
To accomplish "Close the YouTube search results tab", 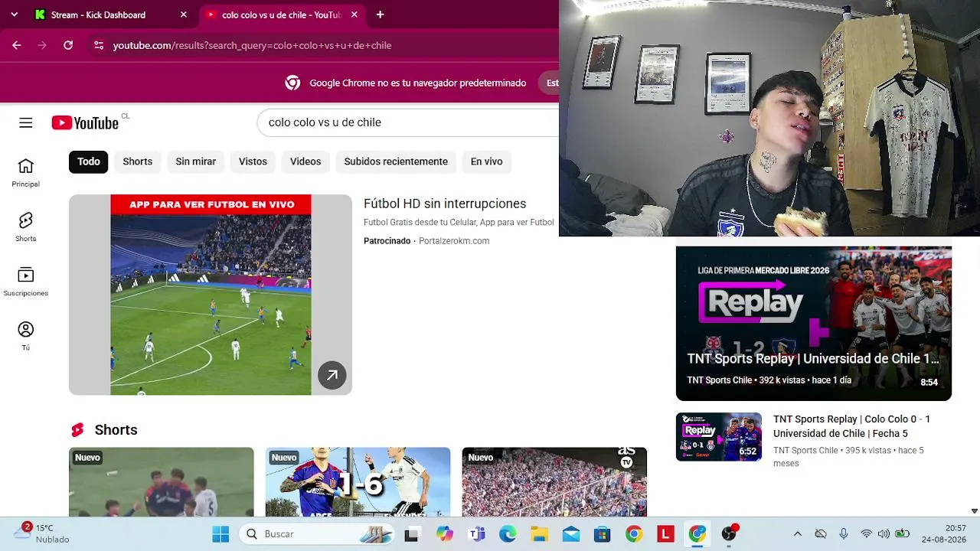I will [354, 15].
